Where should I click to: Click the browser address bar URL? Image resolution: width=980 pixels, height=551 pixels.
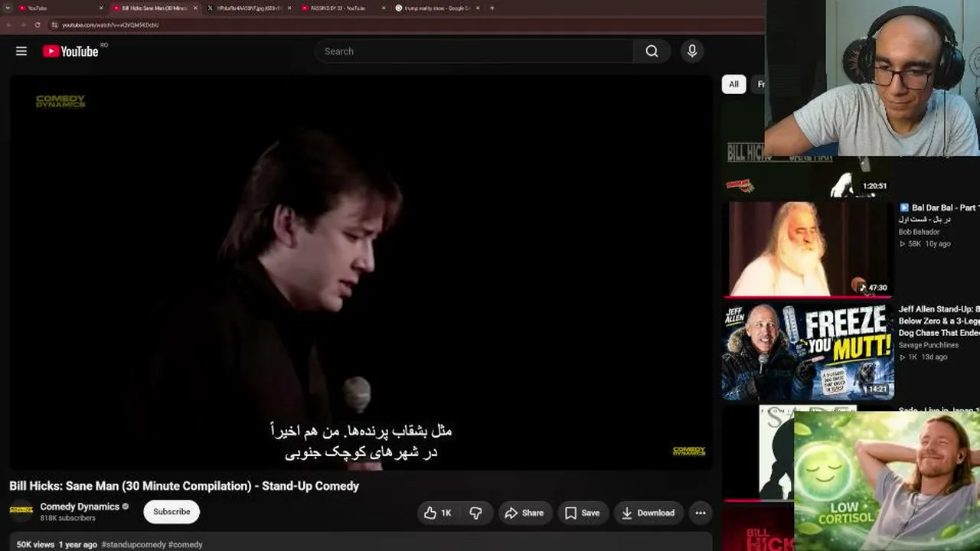pos(110,24)
